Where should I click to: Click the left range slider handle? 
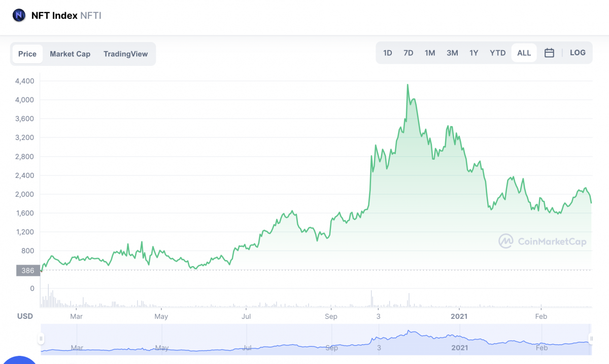pos(41,339)
